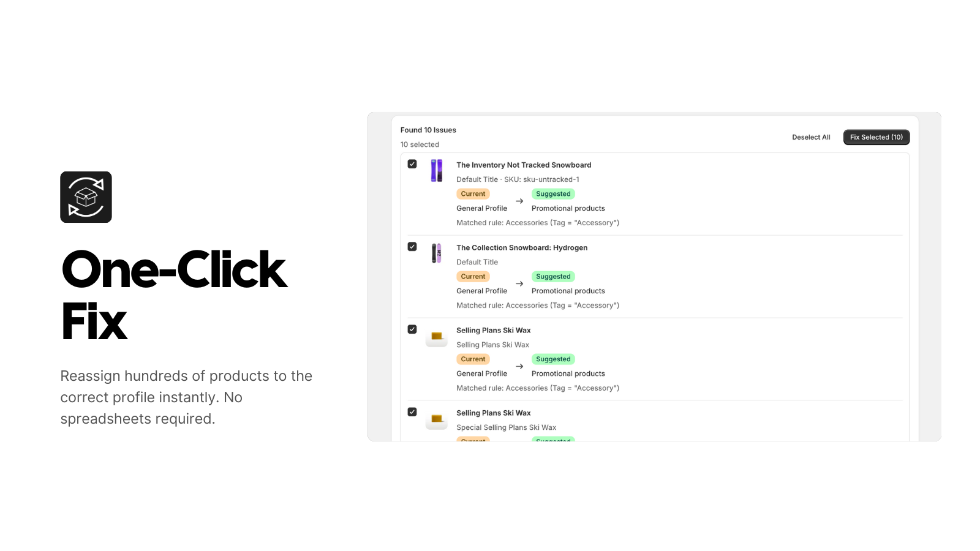Screen dimensions: 980x551
Task: Click the Found 10 Issues heading
Action: (x=428, y=130)
